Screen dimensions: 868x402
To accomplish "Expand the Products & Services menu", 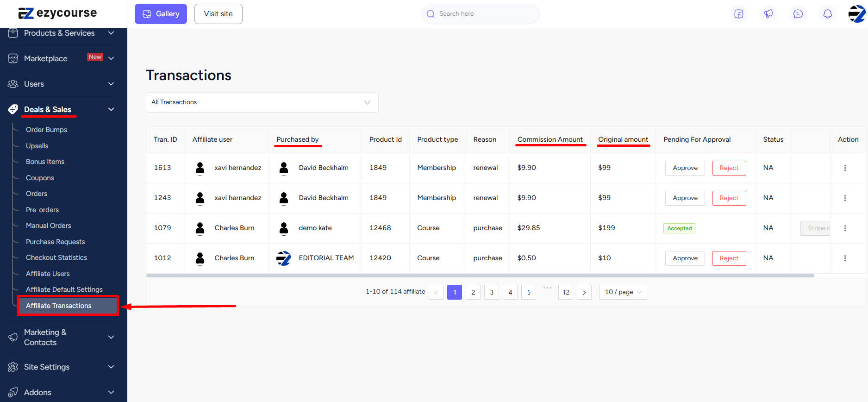I will pyautogui.click(x=111, y=33).
